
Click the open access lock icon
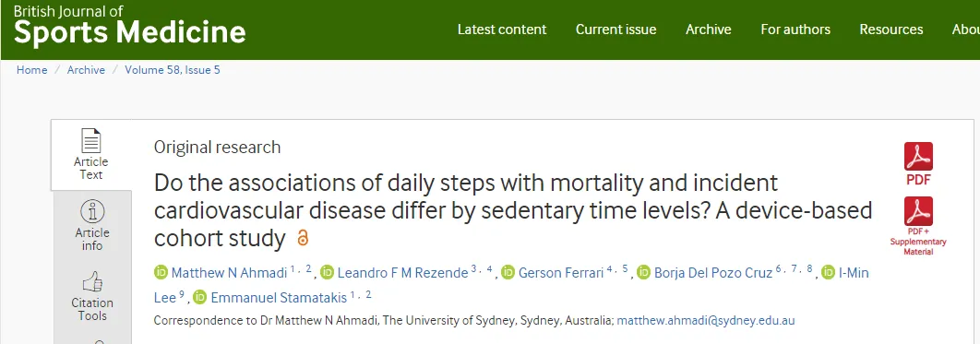(x=303, y=238)
